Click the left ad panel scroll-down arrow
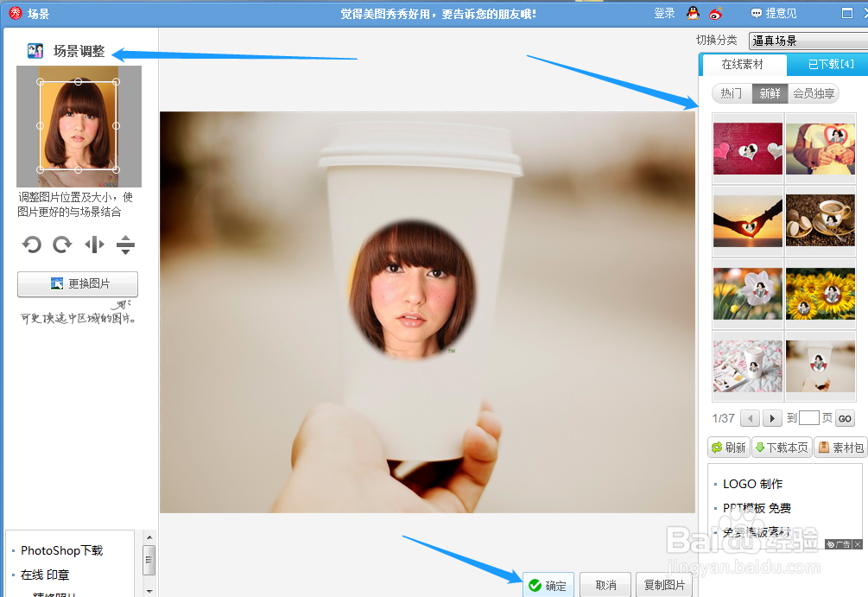 (x=149, y=592)
